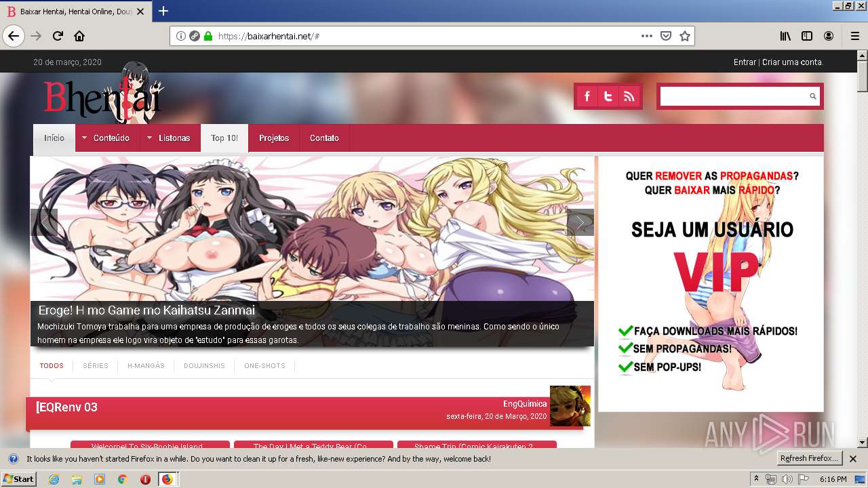
Task: Open Google Chrome from the taskbar
Action: pyautogui.click(x=122, y=479)
